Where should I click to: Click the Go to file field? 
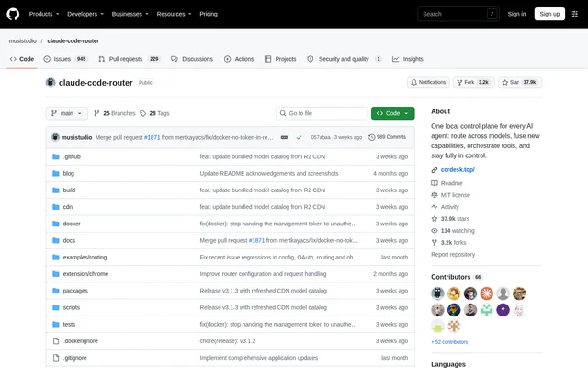[x=322, y=113]
